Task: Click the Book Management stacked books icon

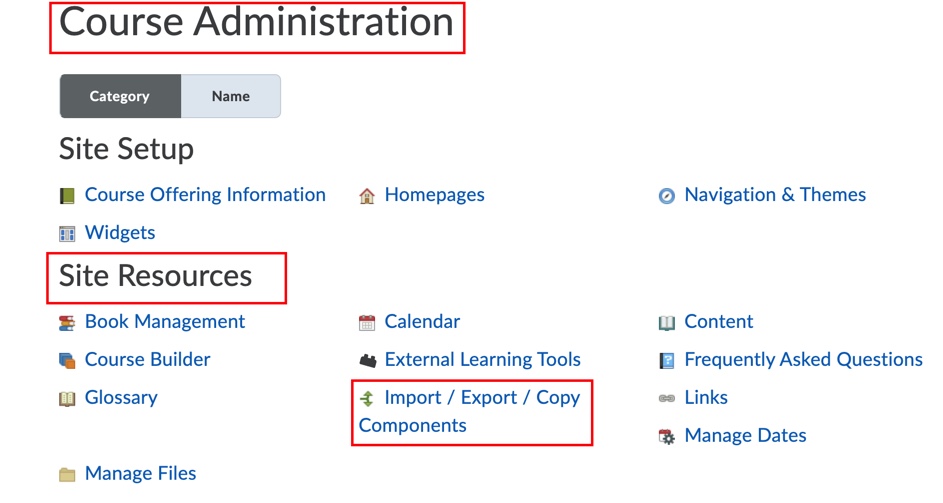Action: click(67, 323)
